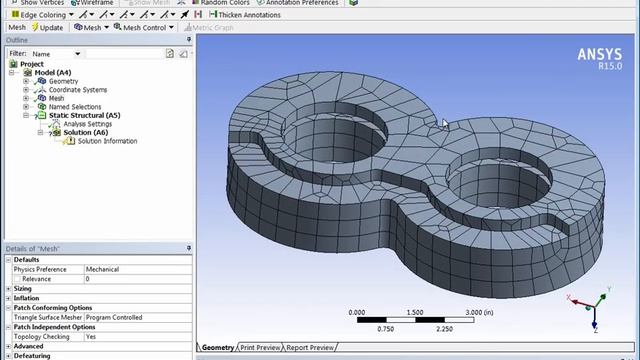Collapse Patch Conforming Options
Image resolution: width=640 pixels, height=360 pixels.
[8, 308]
